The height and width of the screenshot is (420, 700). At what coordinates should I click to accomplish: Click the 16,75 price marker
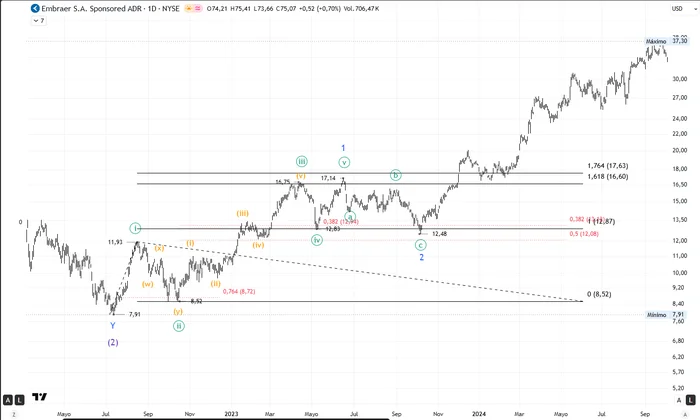tap(283, 182)
